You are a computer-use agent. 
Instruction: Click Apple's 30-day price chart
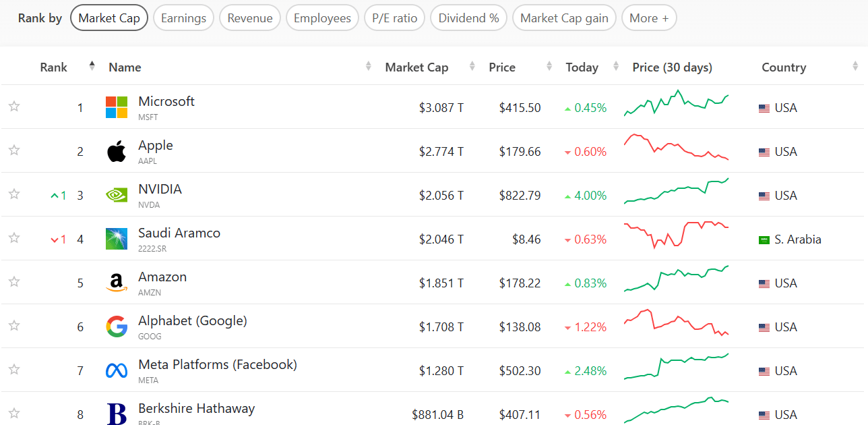(x=676, y=148)
